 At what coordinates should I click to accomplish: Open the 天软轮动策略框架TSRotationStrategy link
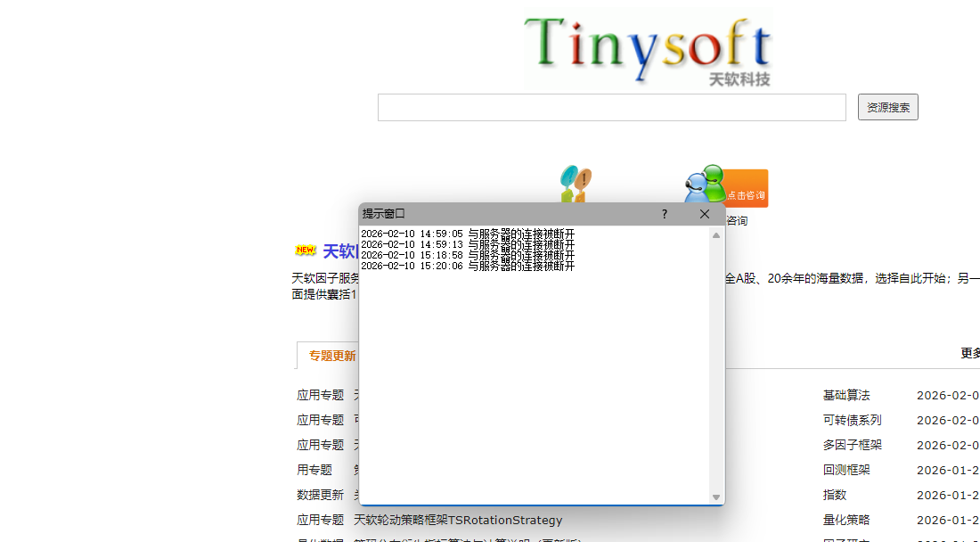(x=458, y=520)
